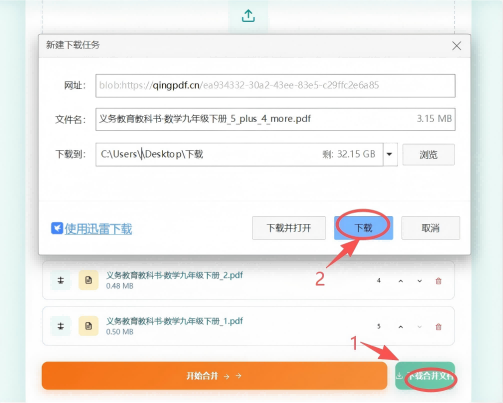This screenshot has width=503, height=403.
Task: Click the reorder handle for 下册_2.pdf
Action: 60,280
